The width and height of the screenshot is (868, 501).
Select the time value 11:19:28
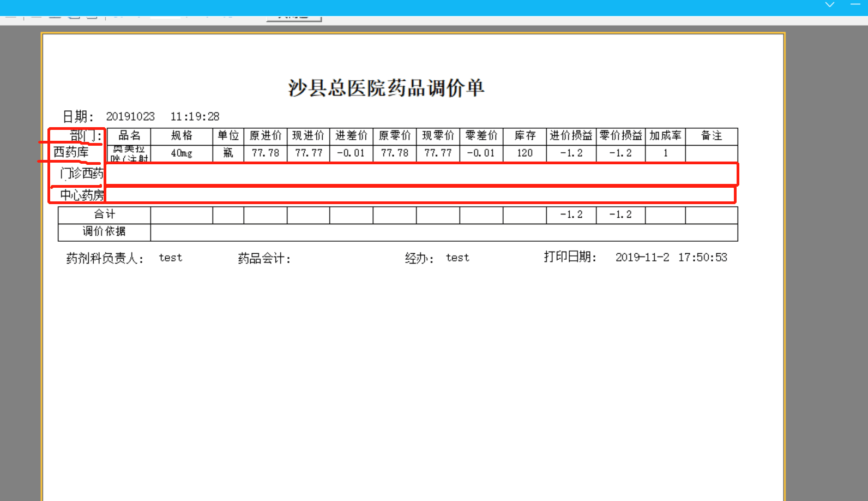tap(195, 117)
